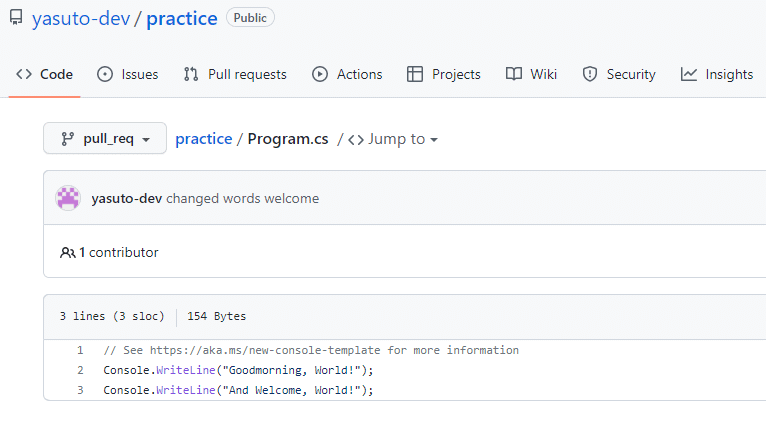Expand the Jump to symbol dropdown
The image size is (766, 433).
click(x=394, y=139)
